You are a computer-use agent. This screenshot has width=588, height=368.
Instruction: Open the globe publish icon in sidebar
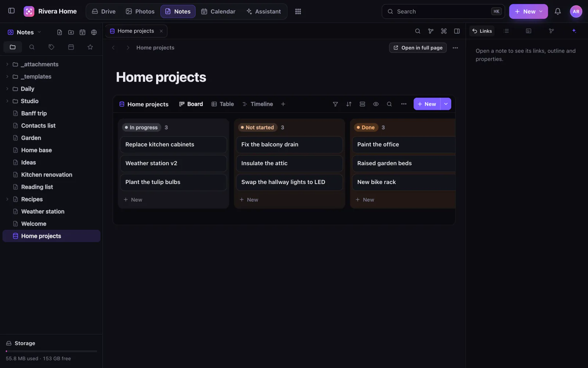tap(94, 32)
